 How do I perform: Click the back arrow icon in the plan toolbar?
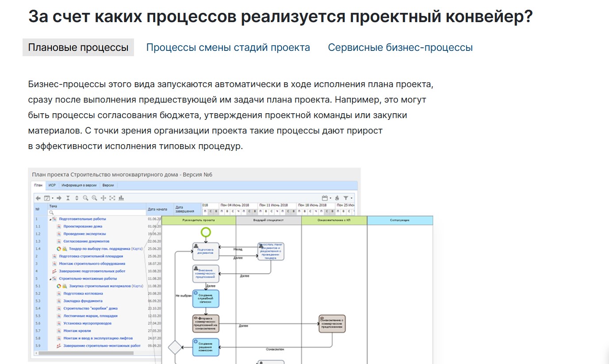(38, 198)
